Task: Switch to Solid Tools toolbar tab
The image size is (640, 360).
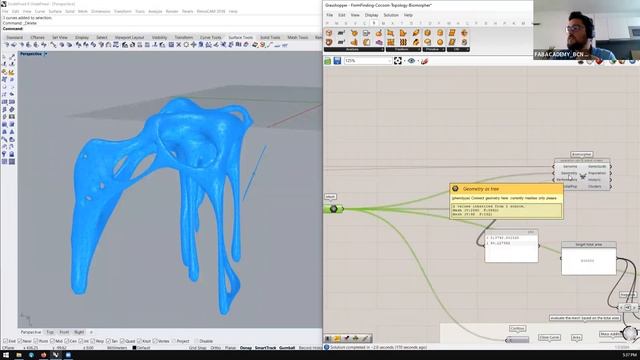Action: click(270, 38)
